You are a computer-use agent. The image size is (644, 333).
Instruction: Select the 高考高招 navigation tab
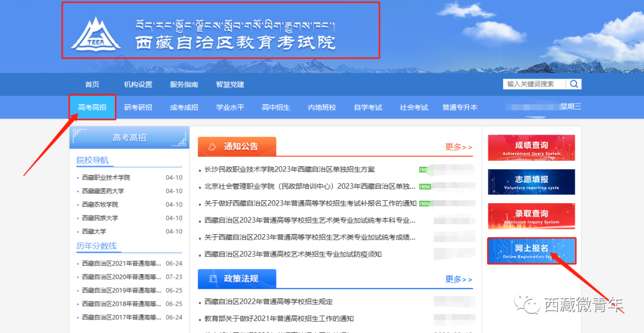[x=92, y=107]
